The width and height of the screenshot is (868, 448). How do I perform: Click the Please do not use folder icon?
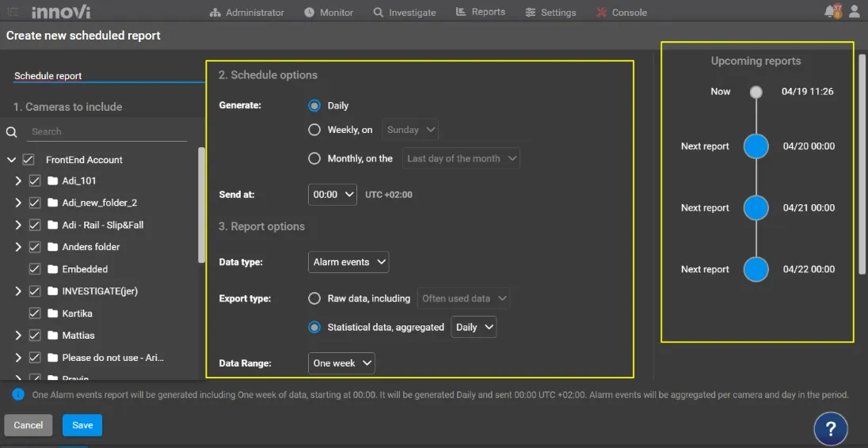[x=52, y=358]
